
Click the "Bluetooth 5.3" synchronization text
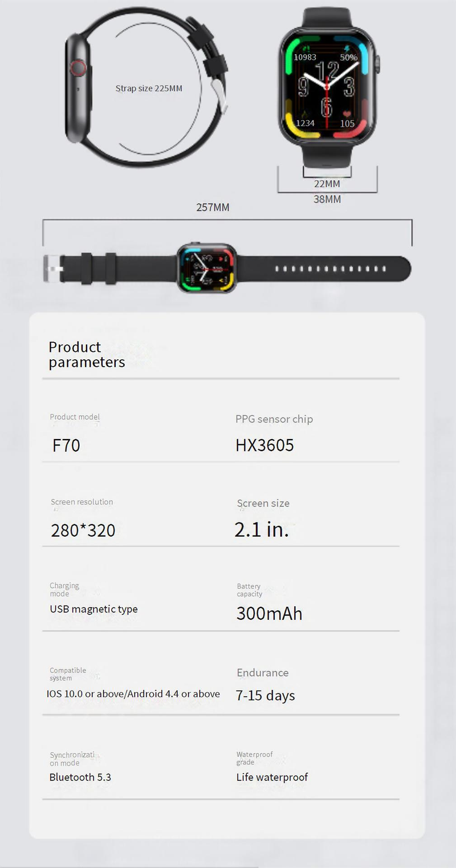80,777
